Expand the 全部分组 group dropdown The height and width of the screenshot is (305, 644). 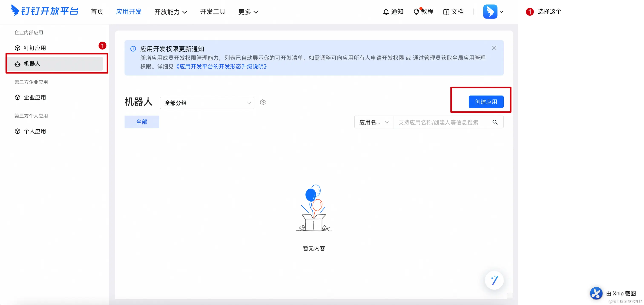pyautogui.click(x=207, y=103)
